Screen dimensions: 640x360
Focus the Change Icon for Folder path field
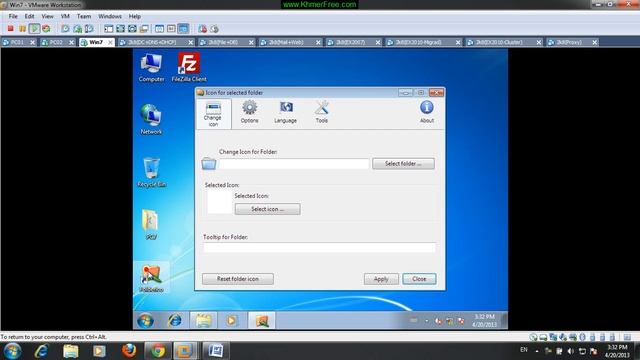tap(294, 164)
